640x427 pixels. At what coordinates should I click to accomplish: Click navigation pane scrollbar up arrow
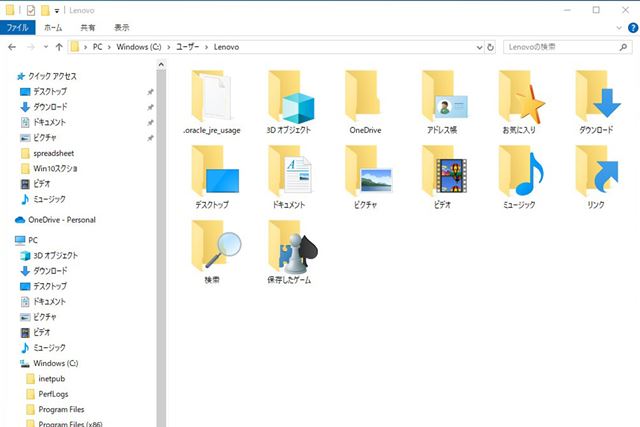[x=161, y=64]
